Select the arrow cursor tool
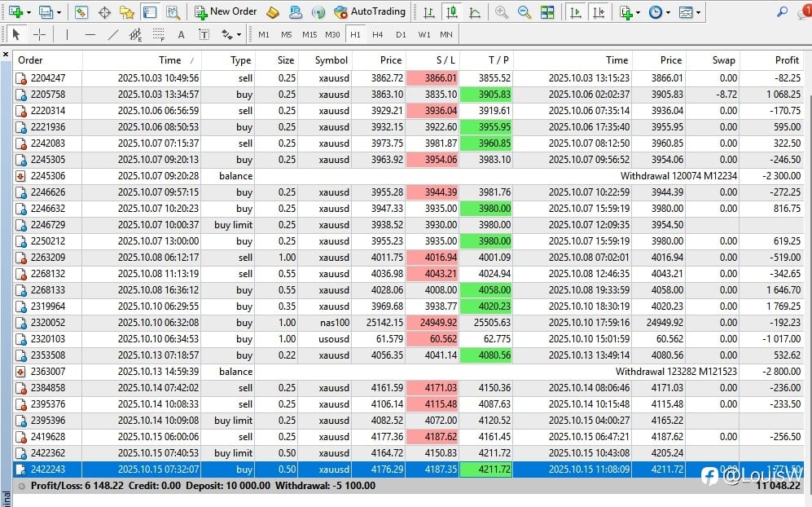The image size is (812, 507). (x=15, y=35)
